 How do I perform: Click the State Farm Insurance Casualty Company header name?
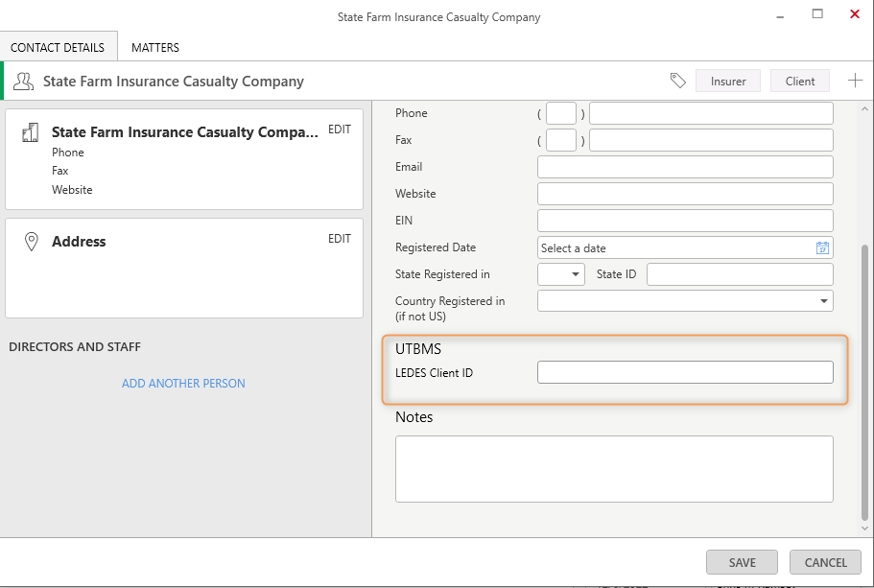[x=174, y=82]
